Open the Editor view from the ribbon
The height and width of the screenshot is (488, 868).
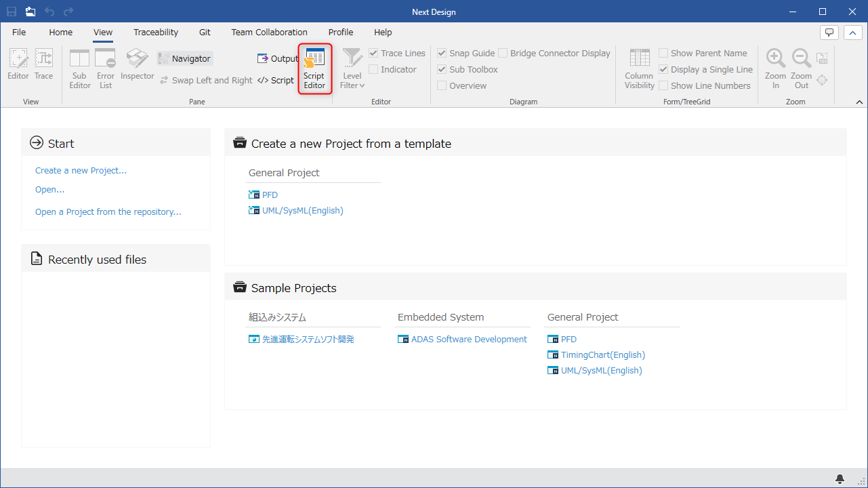pos(18,65)
